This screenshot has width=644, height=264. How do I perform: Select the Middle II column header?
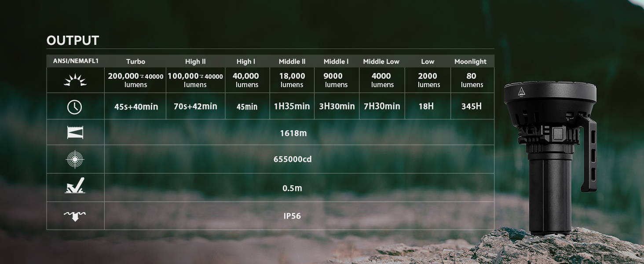[x=292, y=62]
